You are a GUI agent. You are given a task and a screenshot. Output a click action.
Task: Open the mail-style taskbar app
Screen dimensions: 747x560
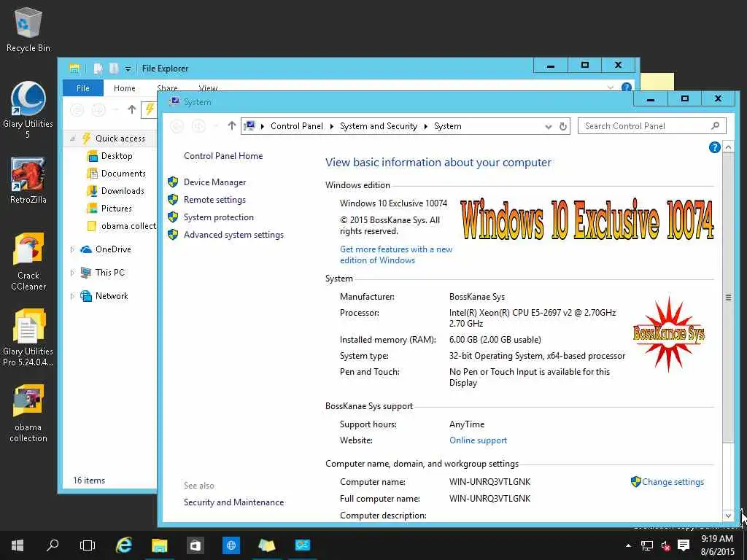[303, 545]
